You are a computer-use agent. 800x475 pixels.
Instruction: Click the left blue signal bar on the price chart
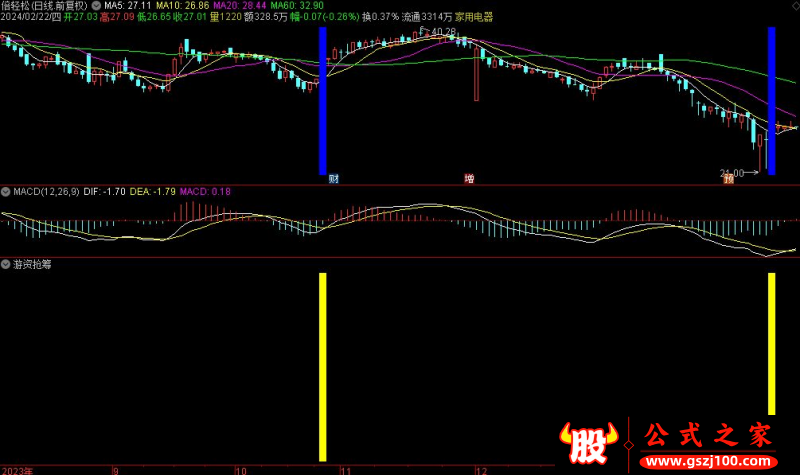coord(323,100)
